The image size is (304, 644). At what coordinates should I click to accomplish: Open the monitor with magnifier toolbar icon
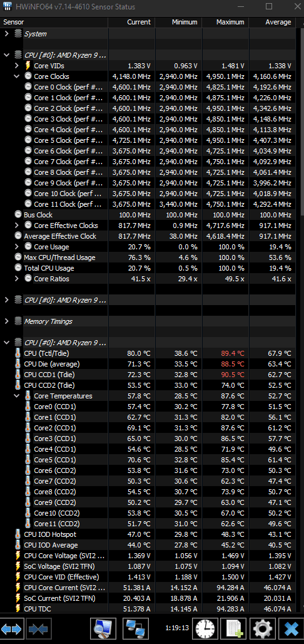pos(103,628)
